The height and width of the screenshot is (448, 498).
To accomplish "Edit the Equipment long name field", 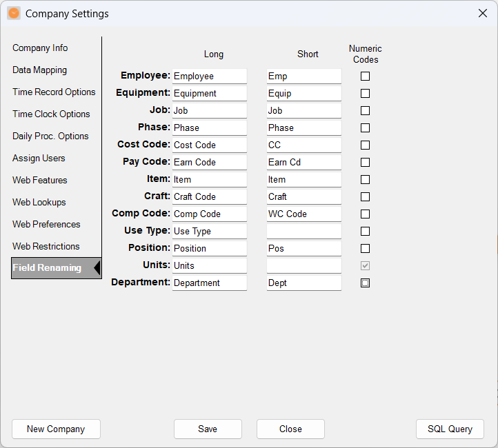I will coord(210,93).
